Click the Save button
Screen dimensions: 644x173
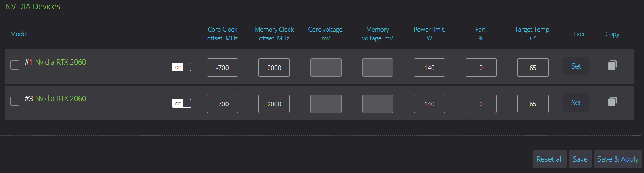[580, 159]
